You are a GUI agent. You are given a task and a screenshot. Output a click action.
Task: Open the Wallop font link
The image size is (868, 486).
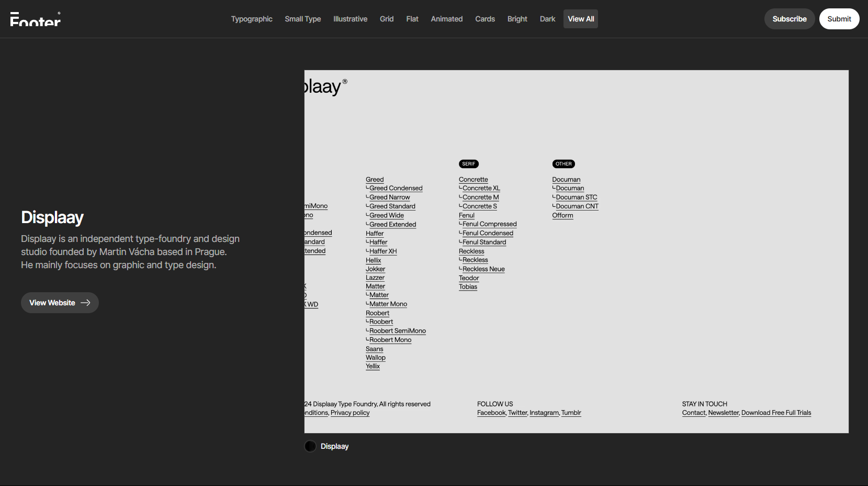[x=376, y=358]
